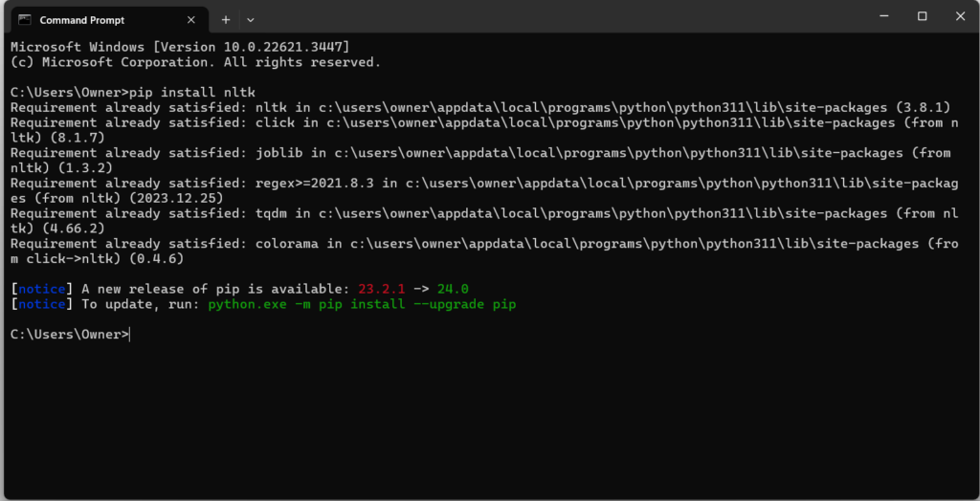Click the blinking cursor at the last prompt

point(130,335)
